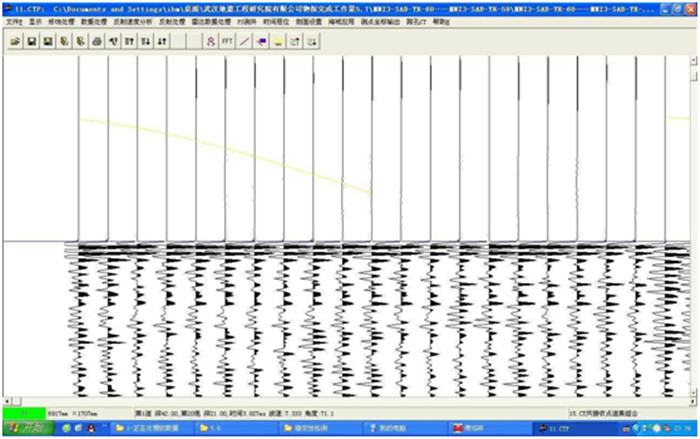This screenshot has width=700, height=439.
Task: Click the last icon in the toolbar
Action: pos(312,41)
